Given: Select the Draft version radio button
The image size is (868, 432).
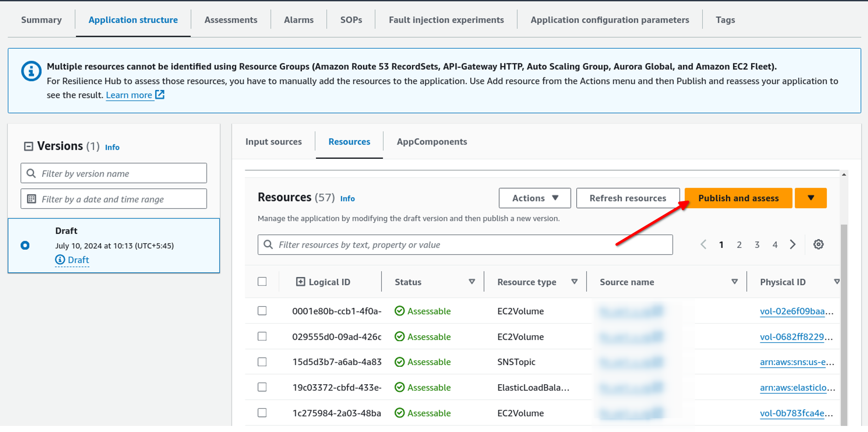Looking at the screenshot, I should coord(25,245).
